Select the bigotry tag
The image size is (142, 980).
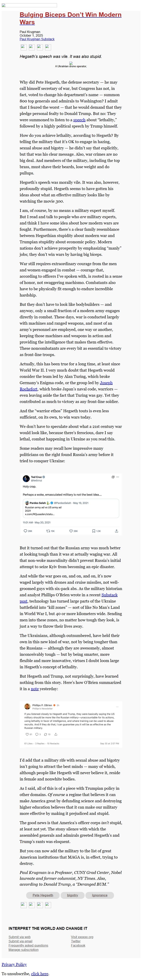tap(73, 895)
